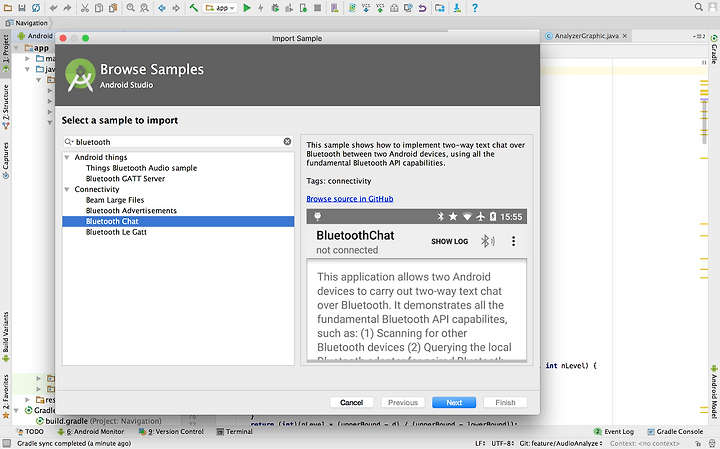Image resolution: width=720 pixels, height=449 pixels.
Task: Open the Structure tool window tab
Action: click(6, 106)
